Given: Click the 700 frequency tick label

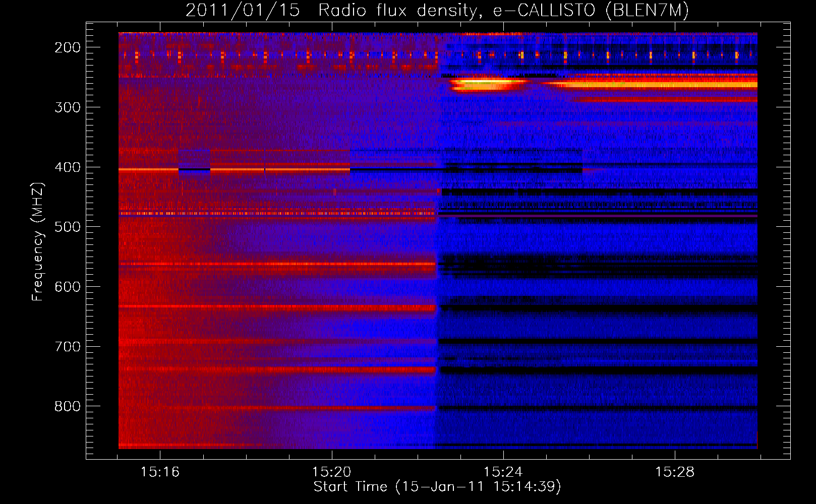Looking at the screenshot, I should pos(68,347).
